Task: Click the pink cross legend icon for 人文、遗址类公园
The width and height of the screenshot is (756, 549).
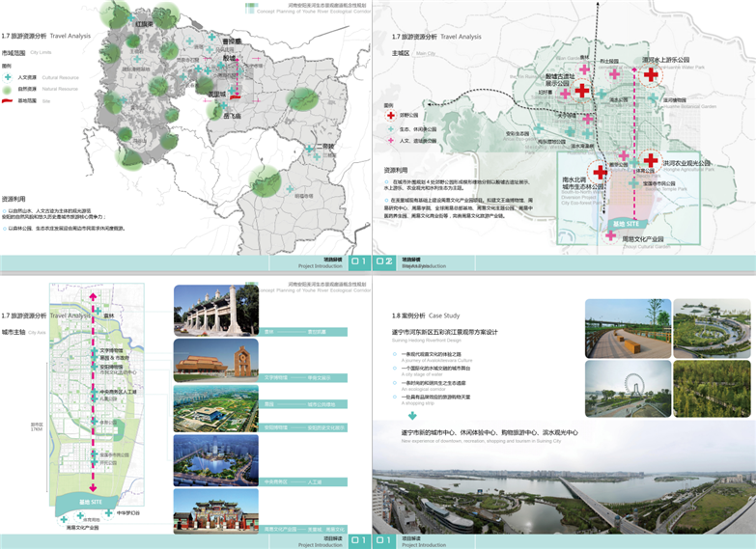Action: tap(390, 141)
